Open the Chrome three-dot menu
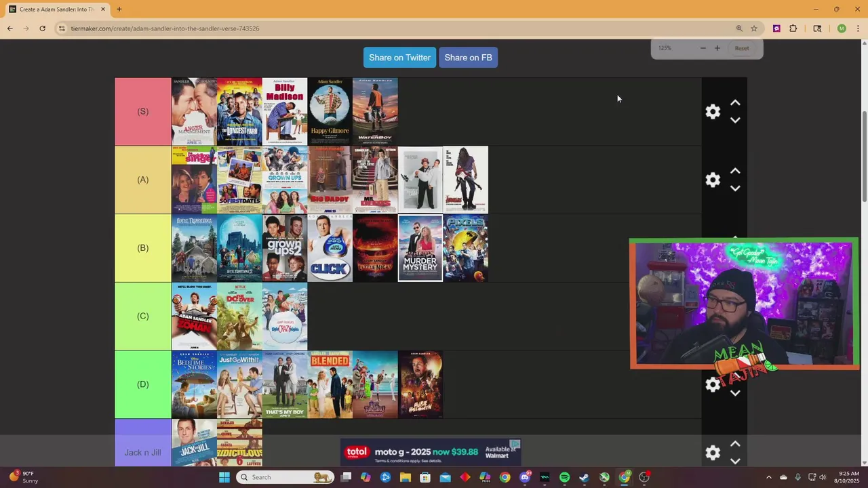 point(859,28)
